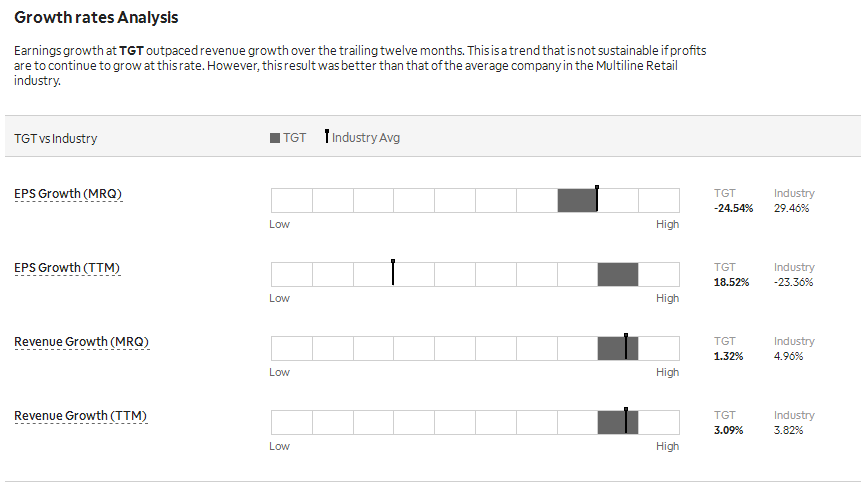This screenshot has width=861, height=482.
Task: Click TGT value 3.09% for Revenue TTM
Action: point(729,430)
